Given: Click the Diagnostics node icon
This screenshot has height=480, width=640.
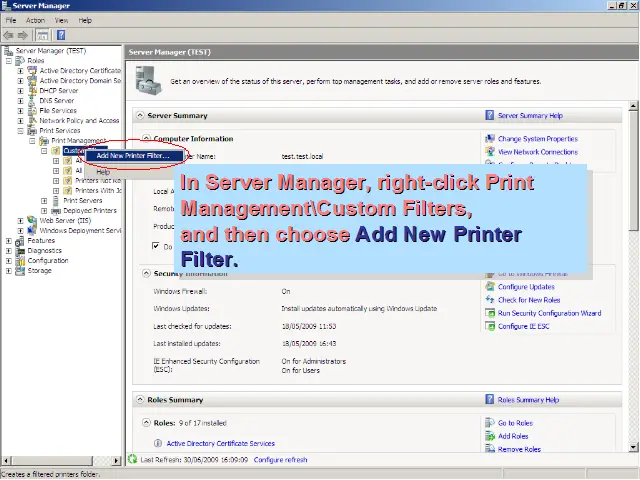Looking at the screenshot, I should point(20,251).
